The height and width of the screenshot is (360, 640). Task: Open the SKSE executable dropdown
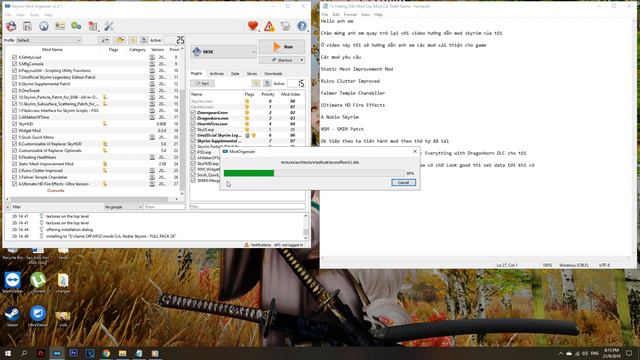[224, 51]
